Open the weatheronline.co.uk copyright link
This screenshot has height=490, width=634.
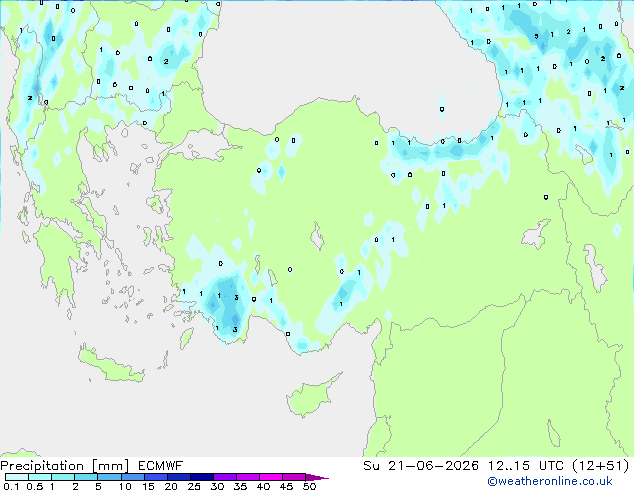[550, 481]
